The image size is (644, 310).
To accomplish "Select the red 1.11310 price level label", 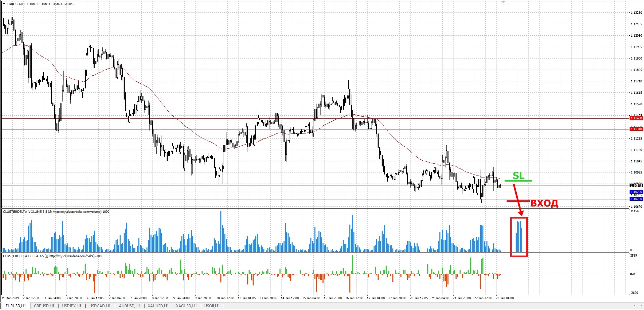I will click(636, 129).
